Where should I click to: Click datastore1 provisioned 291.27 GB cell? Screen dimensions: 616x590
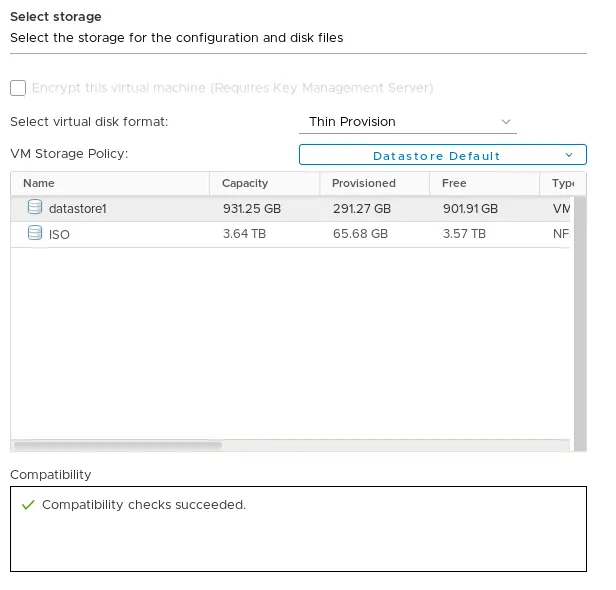[360, 209]
